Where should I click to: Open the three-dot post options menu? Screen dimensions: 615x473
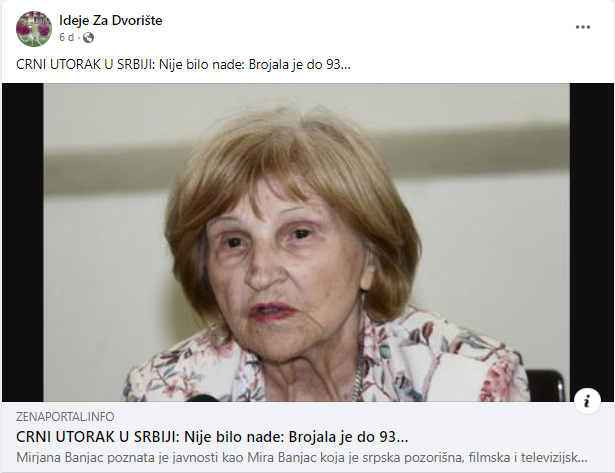tap(582, 27)
